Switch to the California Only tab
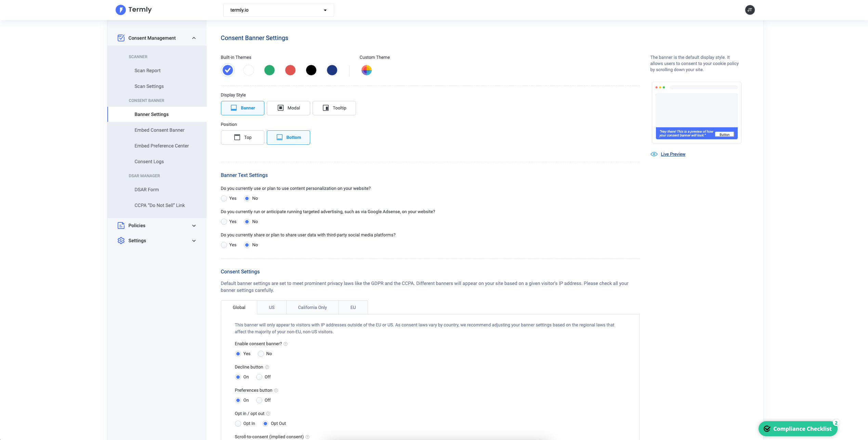This screenshot has width=868, height=440. point(312,308)
